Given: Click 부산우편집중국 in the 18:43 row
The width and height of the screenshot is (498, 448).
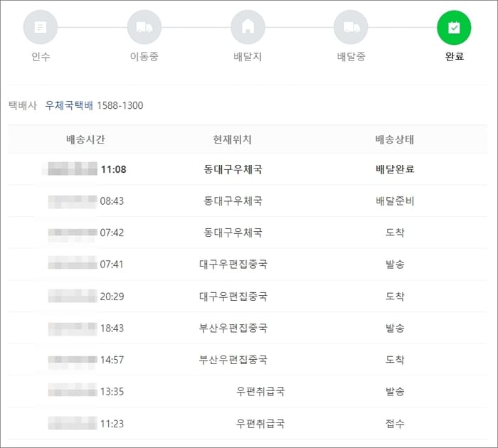Looking at the screenshot, I should pos(233,328).
